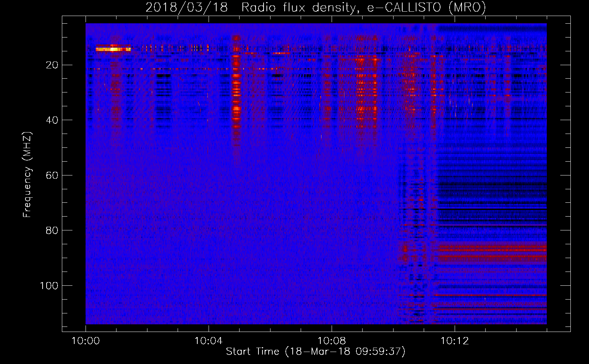Image resolution: width=589 pixels, height=364 pixels.
Task: Click the '10:08' time tick label
Action: click(x=332, y=341)
